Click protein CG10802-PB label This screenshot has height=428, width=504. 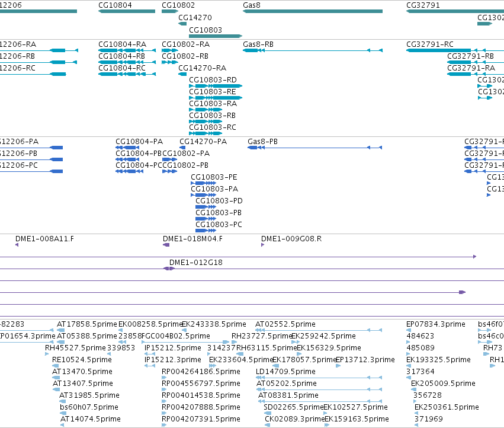pos(185,165)
